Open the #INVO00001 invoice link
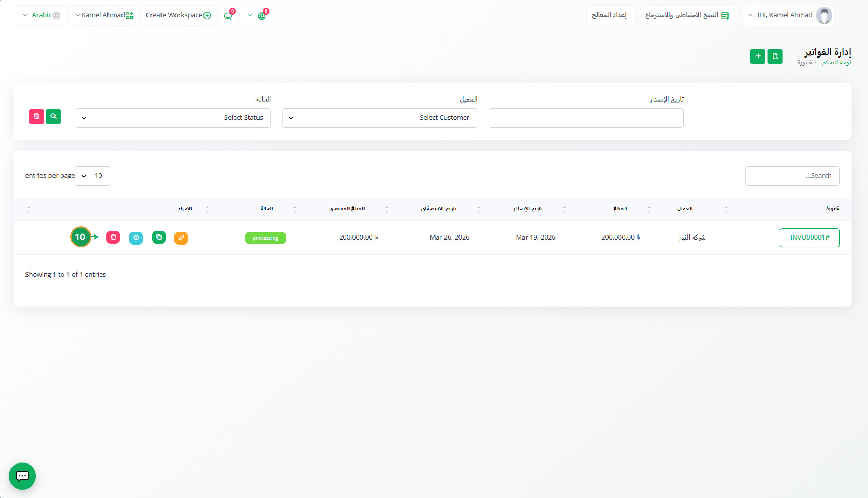 coord(810,238)
